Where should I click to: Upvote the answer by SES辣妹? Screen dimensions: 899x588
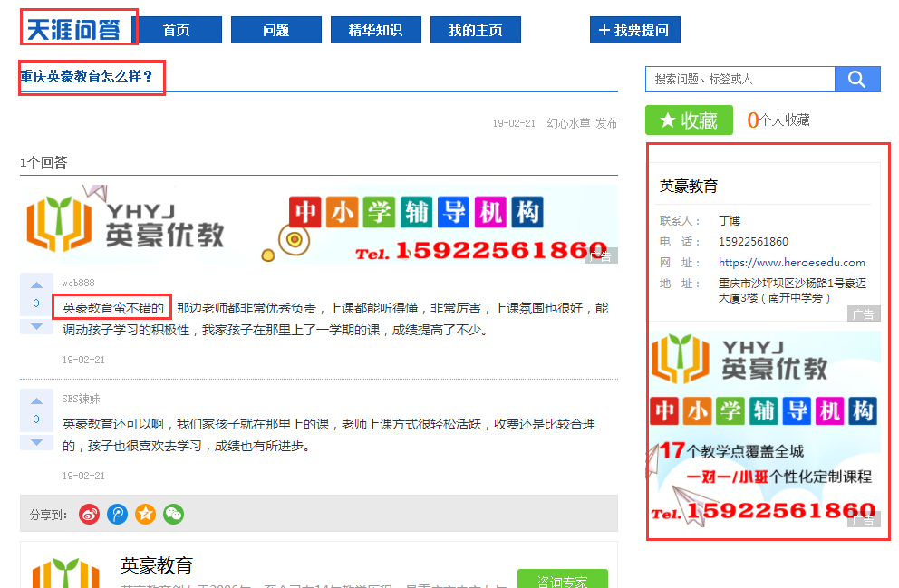tap(36, 400)
